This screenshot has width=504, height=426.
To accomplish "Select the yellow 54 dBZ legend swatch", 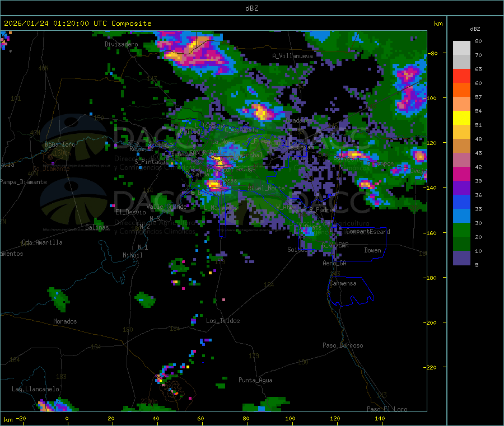I will 461,118.
